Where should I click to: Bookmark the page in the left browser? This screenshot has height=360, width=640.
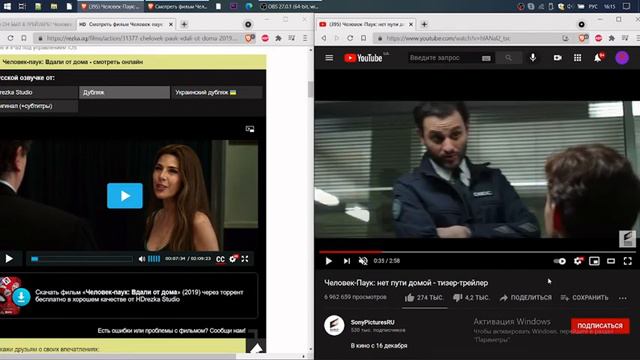[x=24, y=38]
